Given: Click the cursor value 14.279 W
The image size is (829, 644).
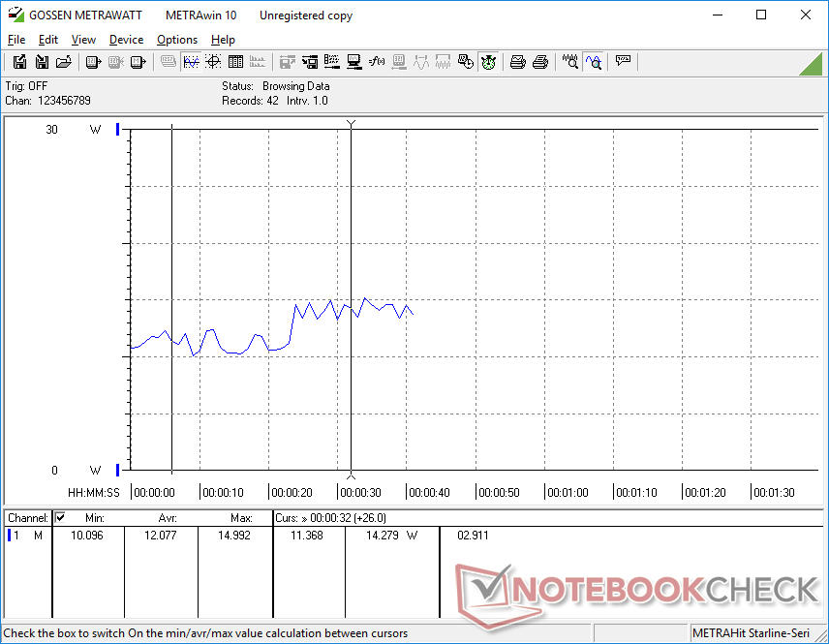Looking at the screenshot, I should point(392,536).
